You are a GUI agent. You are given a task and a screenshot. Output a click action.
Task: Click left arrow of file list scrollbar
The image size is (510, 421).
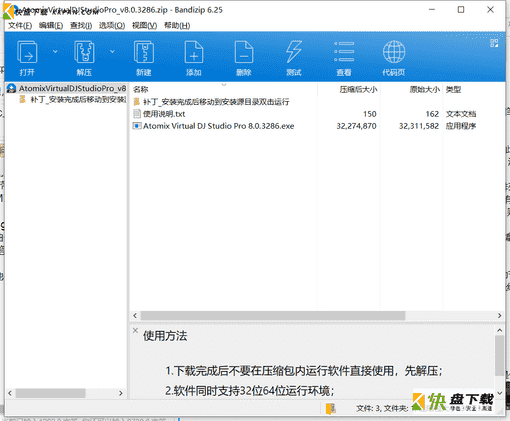point(135,315)
